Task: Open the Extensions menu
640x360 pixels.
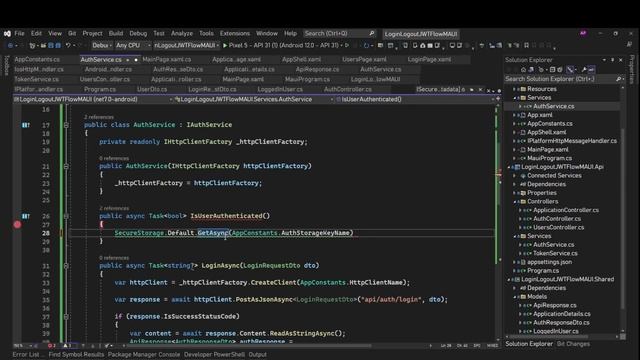Action: pos(235,33)
